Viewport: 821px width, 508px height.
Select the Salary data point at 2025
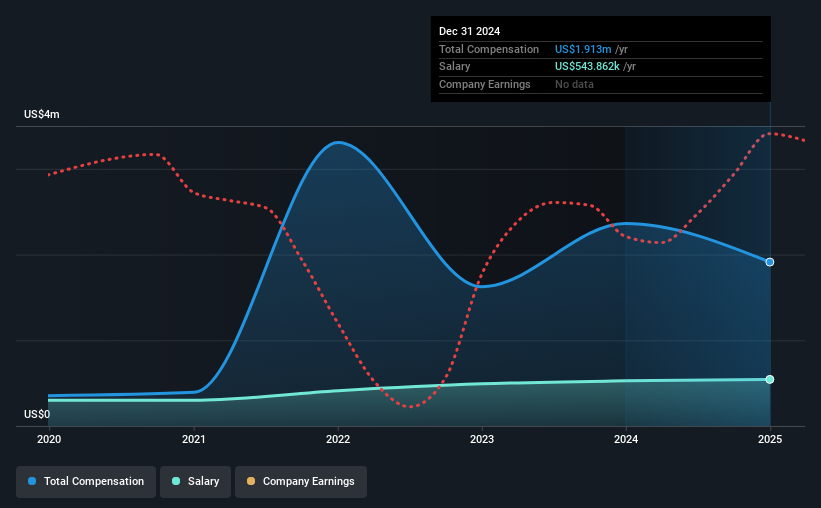pyautogui.click(x=770, y=379)
